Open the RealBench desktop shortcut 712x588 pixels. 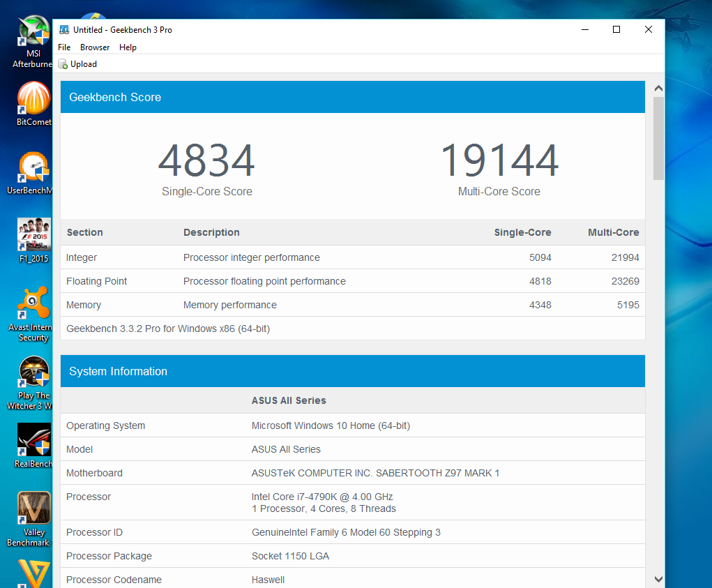[33, 446]
